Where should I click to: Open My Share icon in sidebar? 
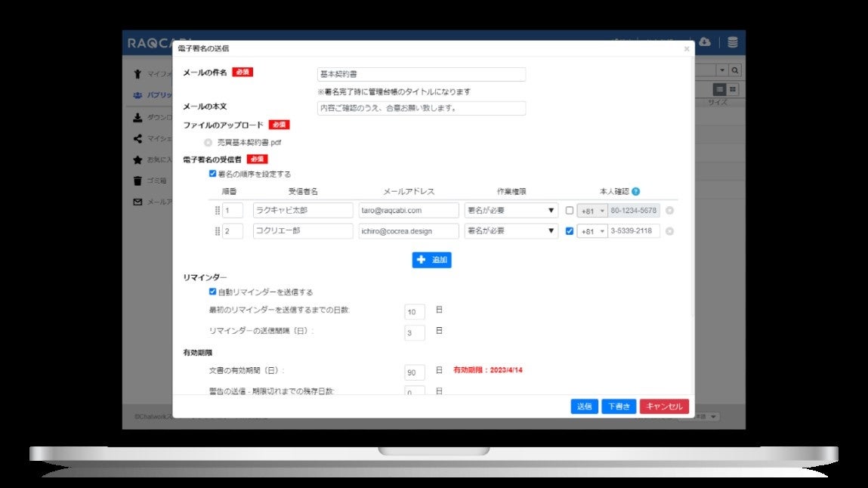pos(137,138)
